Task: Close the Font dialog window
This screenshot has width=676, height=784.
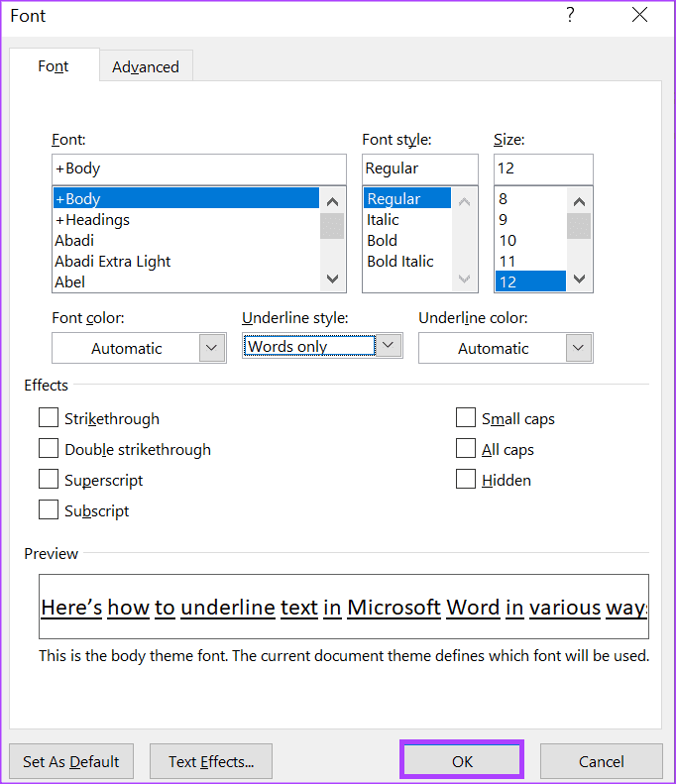Action: point(639,15)
